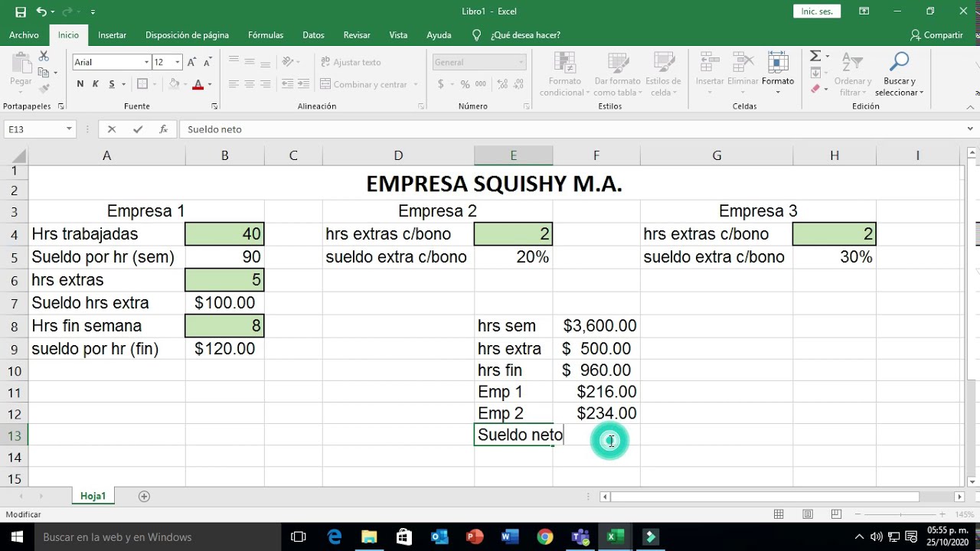The height and width of the screenshot is (551, 980).
Task: Click the Formato condicional icon
Action: (565, 75)
